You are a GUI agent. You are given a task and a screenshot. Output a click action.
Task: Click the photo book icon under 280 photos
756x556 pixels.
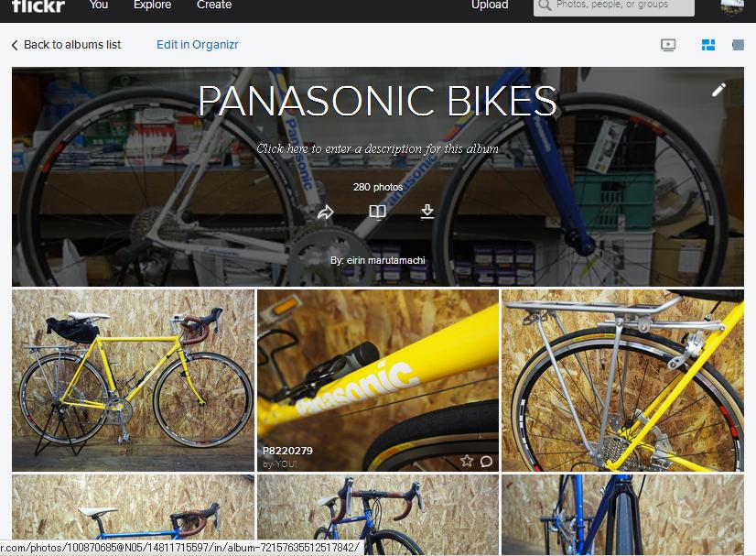[x=377, y=212]
